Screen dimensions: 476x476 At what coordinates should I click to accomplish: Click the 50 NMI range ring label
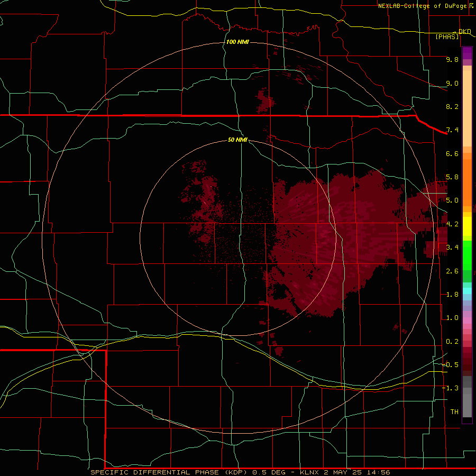pyautogui.click(x=237, y=140)
